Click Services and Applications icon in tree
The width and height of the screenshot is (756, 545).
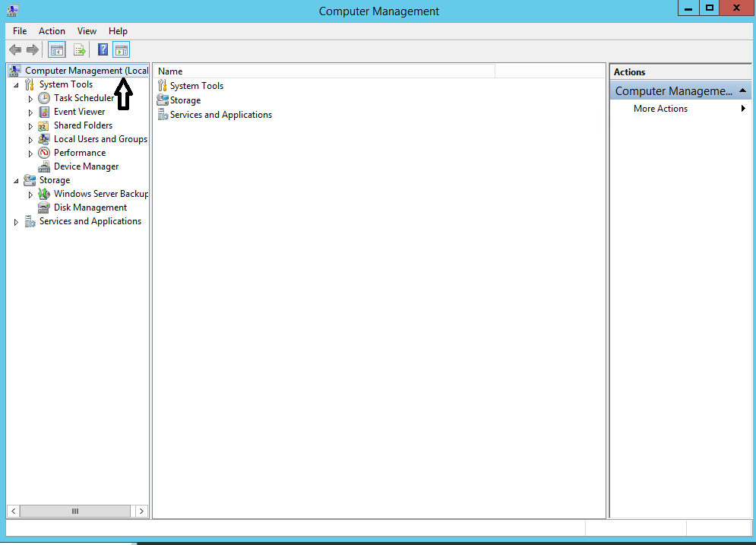30,221
